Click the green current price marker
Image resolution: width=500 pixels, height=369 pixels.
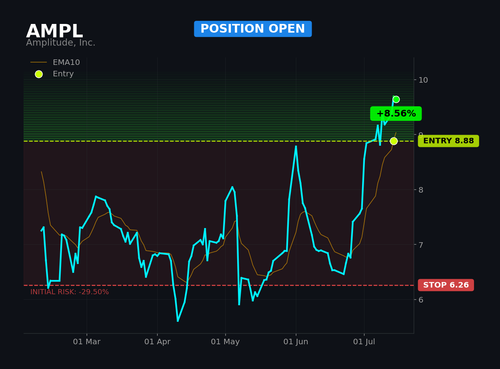click(x=396, y=99)
